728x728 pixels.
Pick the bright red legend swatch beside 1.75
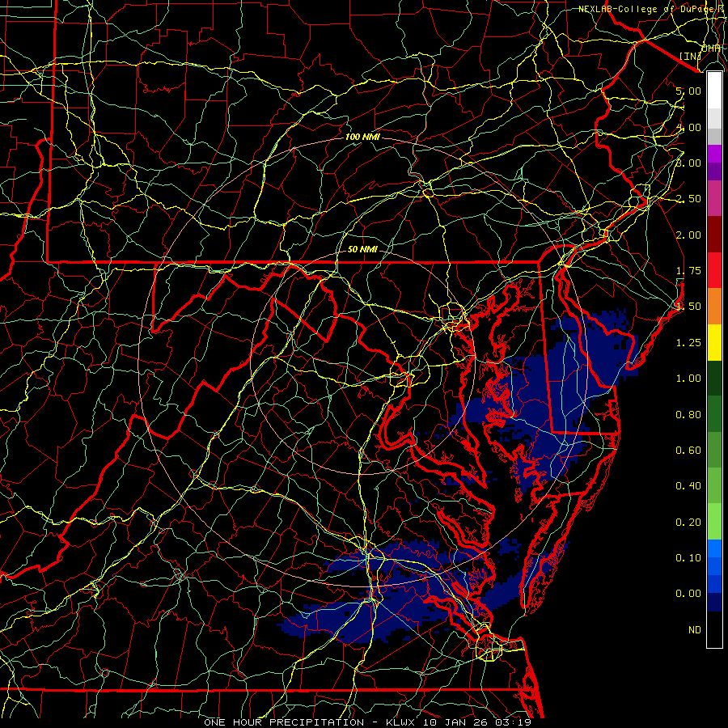click(714, 270)
